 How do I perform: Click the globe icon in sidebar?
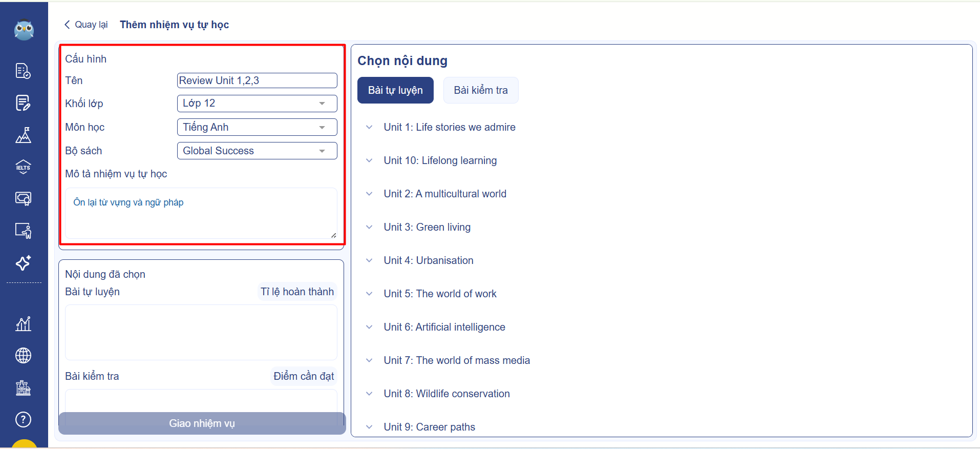click(23, 355)
